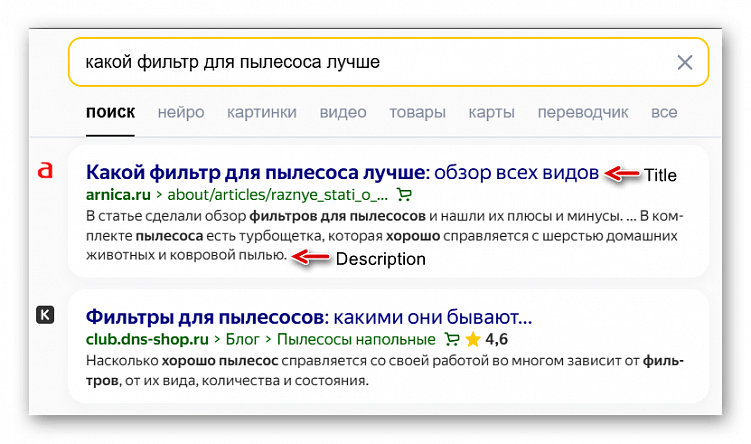The width and height of the screenshot is (751, 444).
Task: Select the поиск tab
Action: (x=110, y=112)
